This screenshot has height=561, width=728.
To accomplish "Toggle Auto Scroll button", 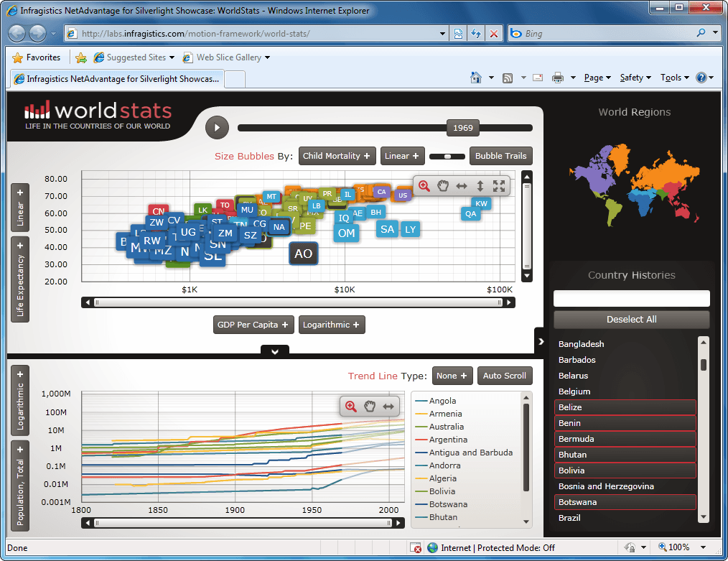I will click(x=505, y=376).
